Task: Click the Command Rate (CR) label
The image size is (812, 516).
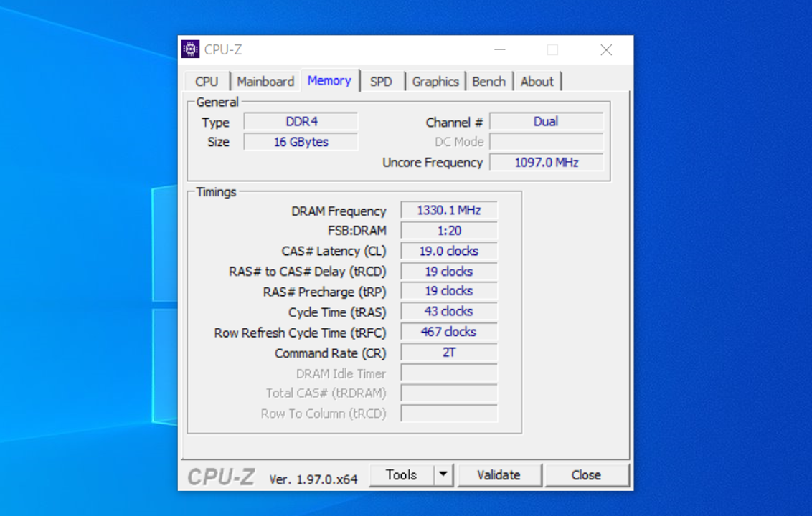Action: [x=331, y=353]
